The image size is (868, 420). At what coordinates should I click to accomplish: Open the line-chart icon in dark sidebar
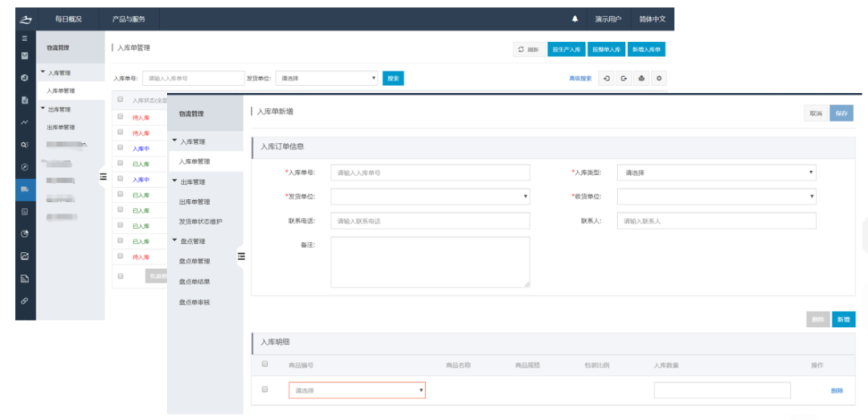(24, 122)
